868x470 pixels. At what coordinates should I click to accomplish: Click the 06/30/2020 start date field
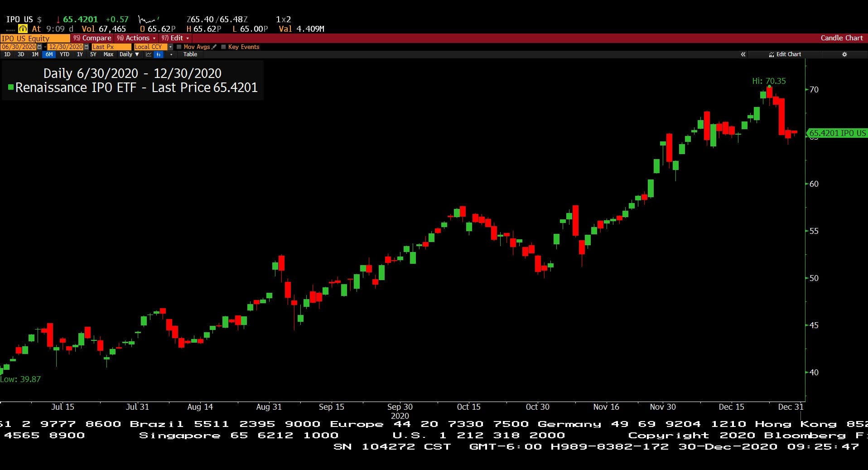click(19, 47)
